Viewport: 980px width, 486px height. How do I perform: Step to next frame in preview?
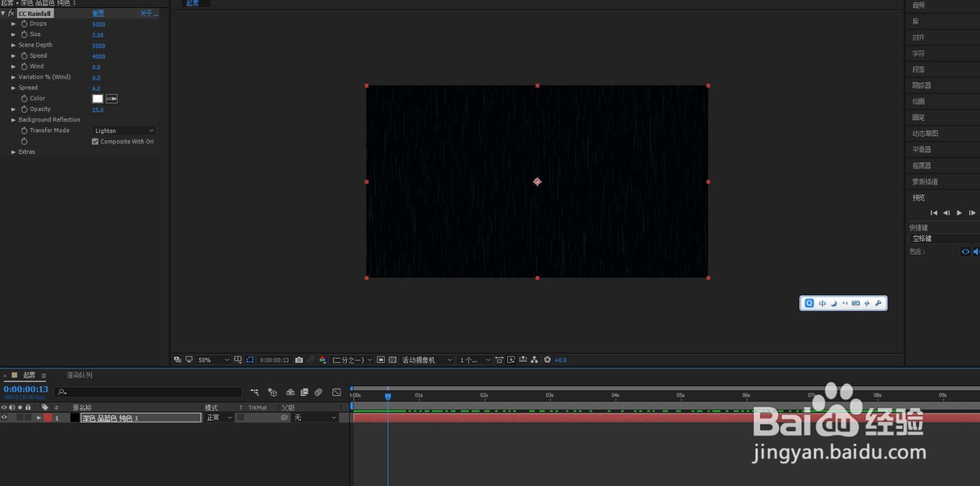click(972, 213)
